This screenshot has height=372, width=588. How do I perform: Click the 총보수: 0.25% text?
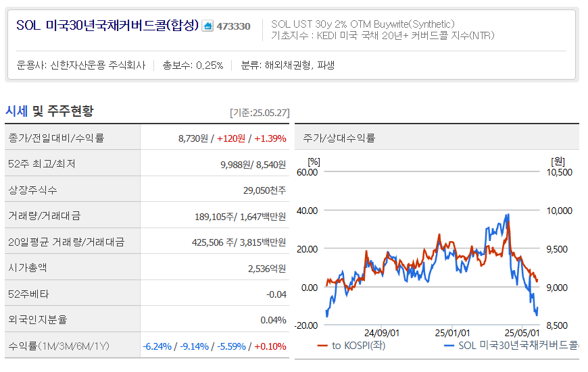coord(193,65)
